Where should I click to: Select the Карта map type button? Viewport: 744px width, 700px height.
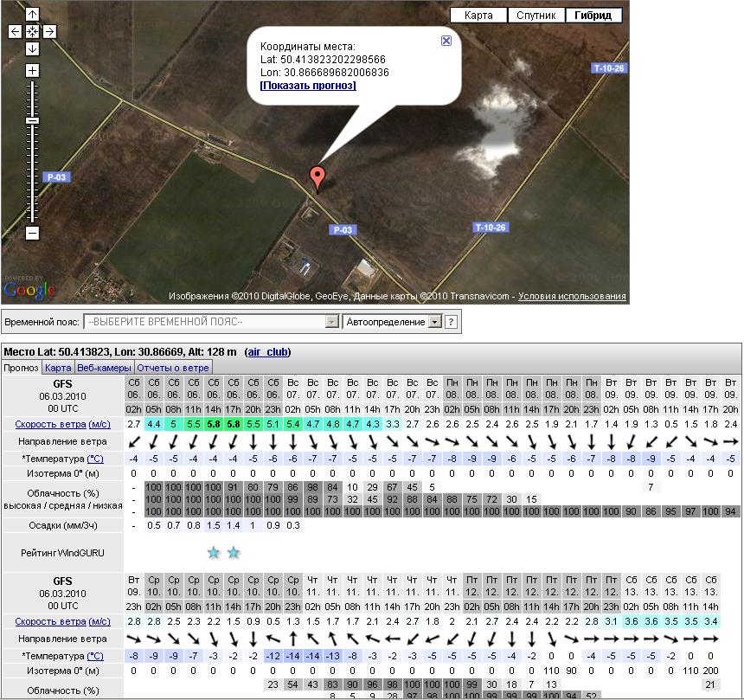coord(478,16)
